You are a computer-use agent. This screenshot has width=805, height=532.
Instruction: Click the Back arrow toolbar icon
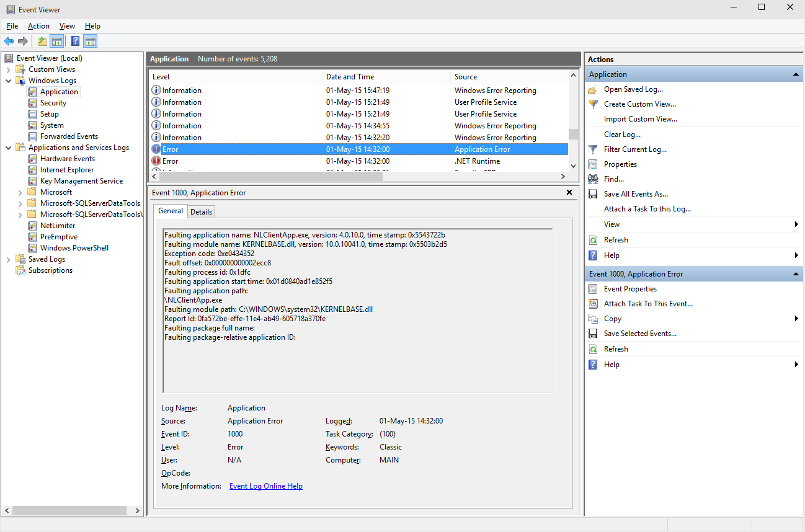(x=9, y=42)
